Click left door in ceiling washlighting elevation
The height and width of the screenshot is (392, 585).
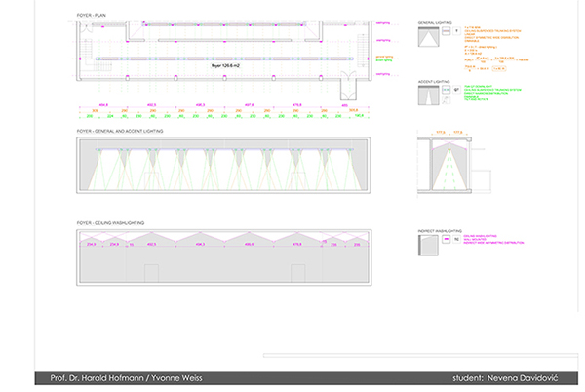coord(151,275)
